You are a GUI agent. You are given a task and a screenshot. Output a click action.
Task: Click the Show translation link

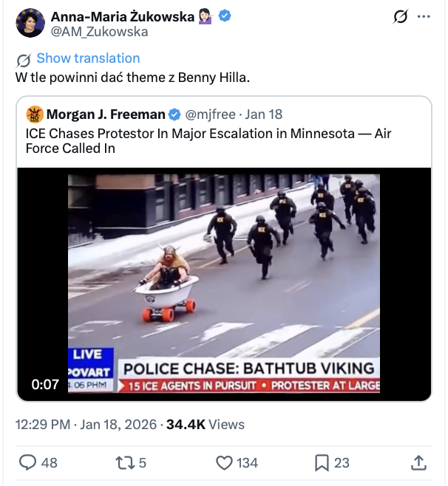(x=87, y=58)
